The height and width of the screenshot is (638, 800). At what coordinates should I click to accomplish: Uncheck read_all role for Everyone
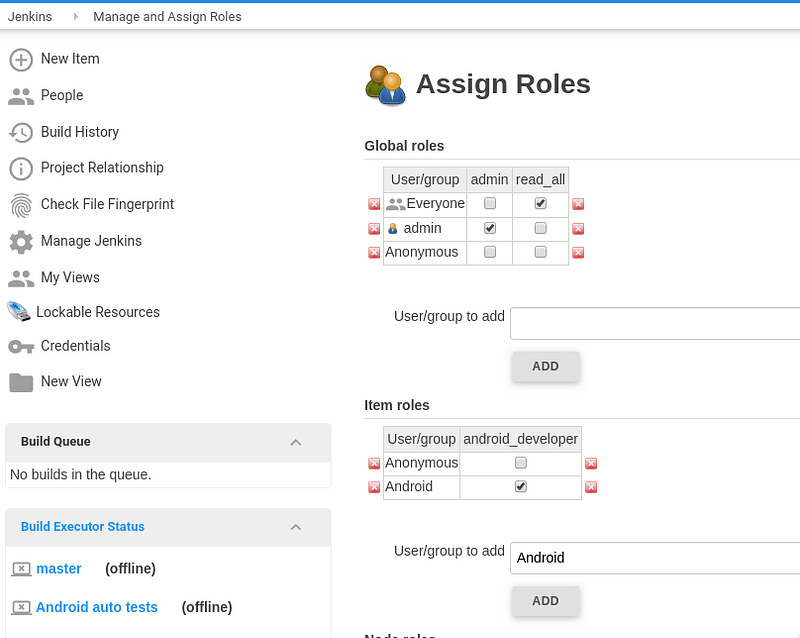(540, 204)
